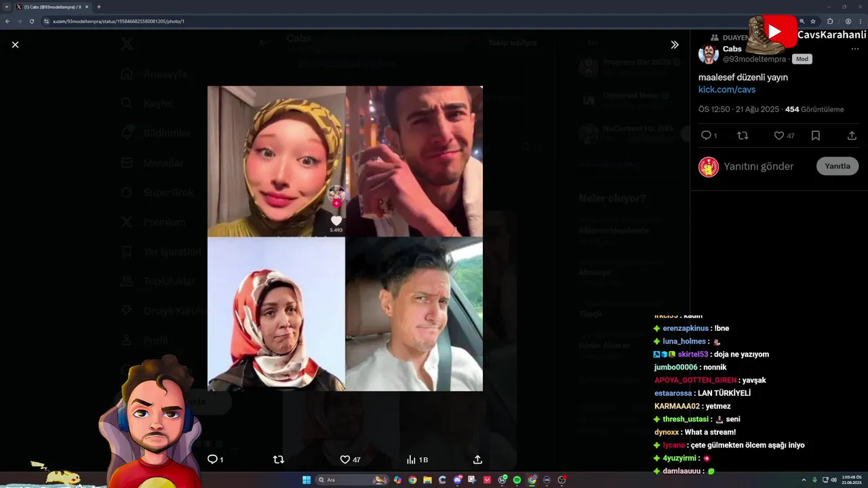Viewport: 868px width, 488px height.
Task: Click chat username erenzapkinus
Action: (x=686, y=329)
